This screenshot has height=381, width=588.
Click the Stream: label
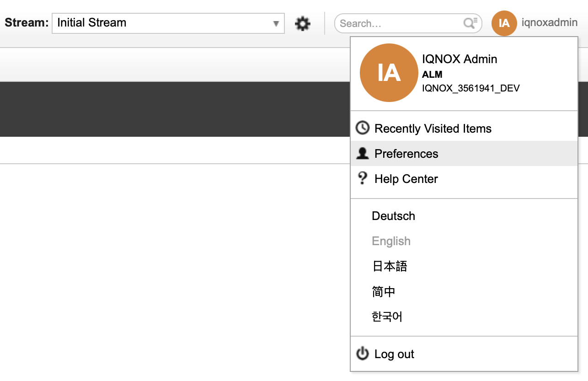pyautogui.click(x=27, y=22)
